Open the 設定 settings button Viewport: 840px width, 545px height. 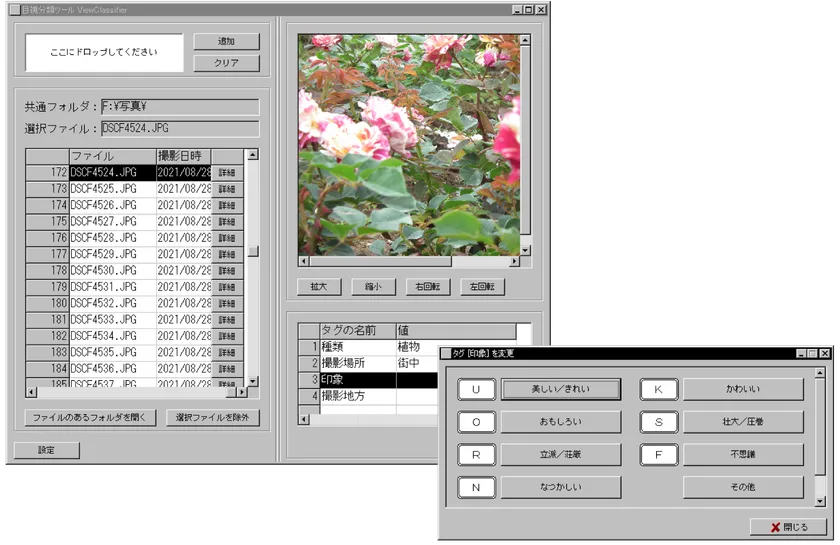coord(46,450)
